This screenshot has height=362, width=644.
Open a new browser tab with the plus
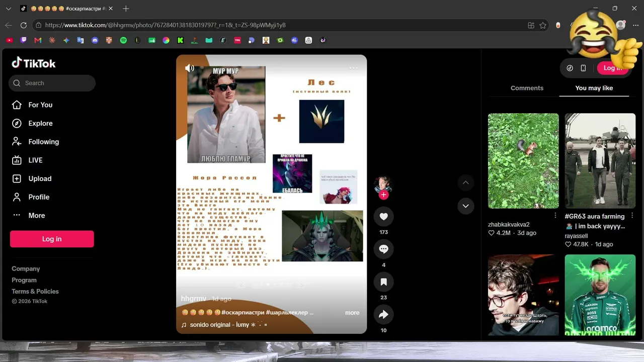point(126,9)
